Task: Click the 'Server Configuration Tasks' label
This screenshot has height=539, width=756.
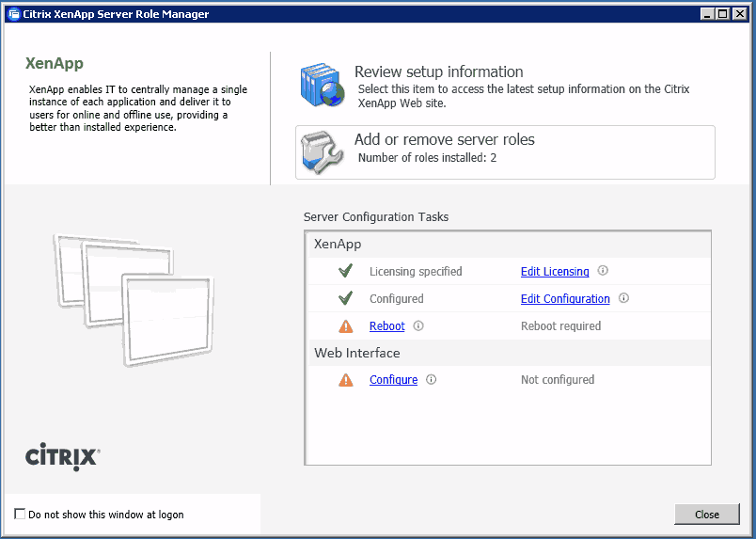Action: pos(376,217)
